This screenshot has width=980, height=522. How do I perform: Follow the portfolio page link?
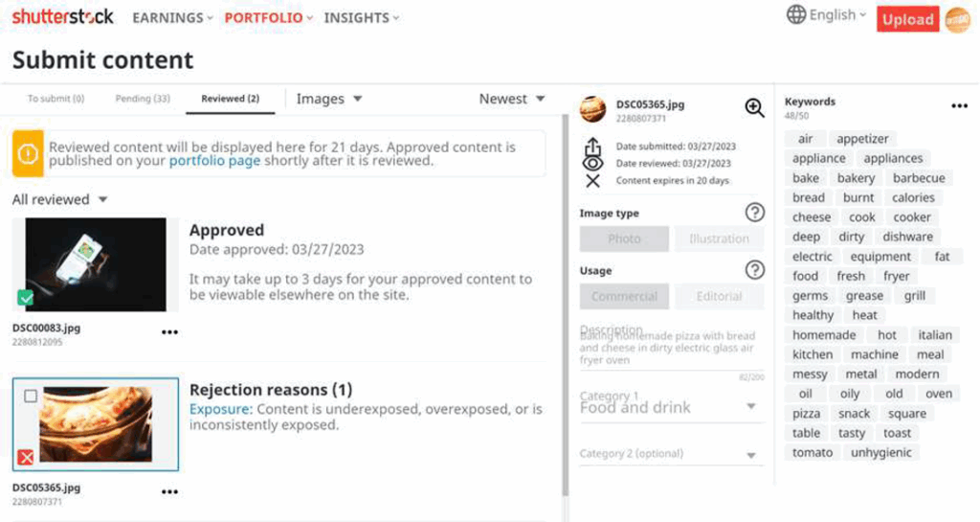pos(214,161)
